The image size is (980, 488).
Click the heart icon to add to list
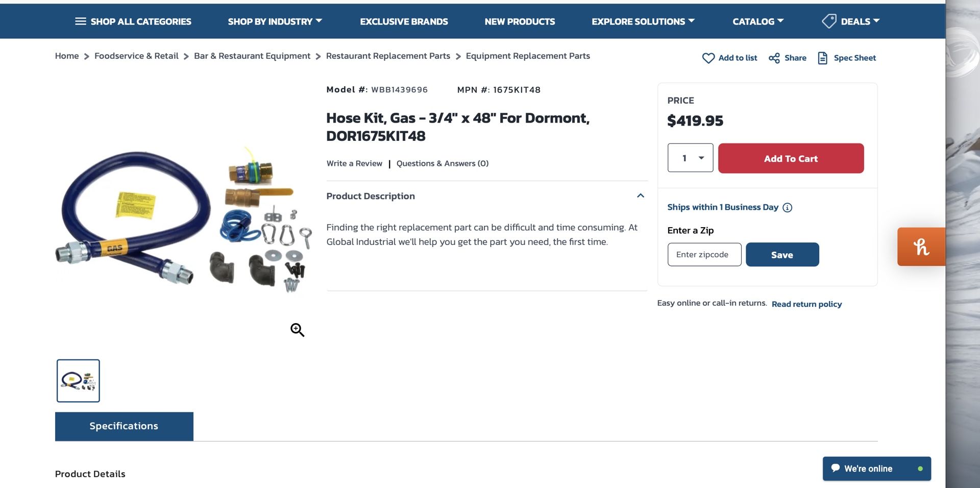point(708,58)
